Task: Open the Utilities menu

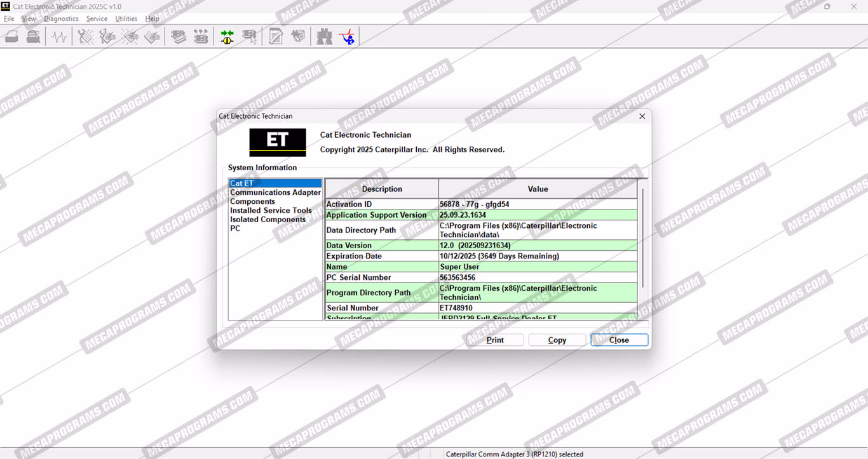Action: (126, 19)
